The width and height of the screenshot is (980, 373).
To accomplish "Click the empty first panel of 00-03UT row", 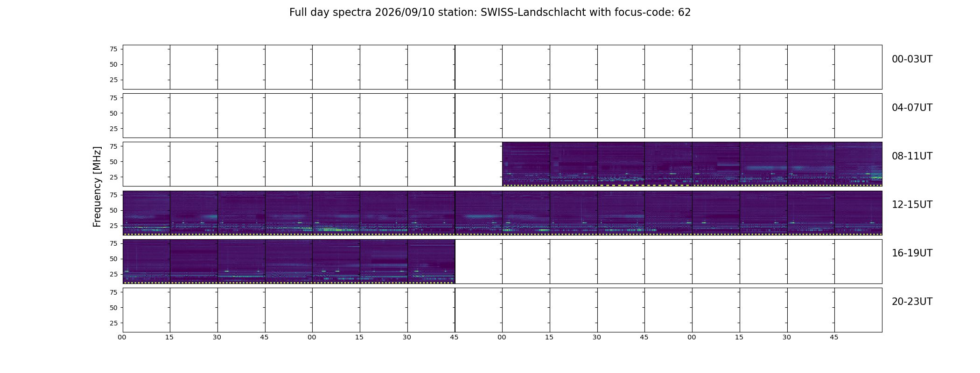I will click(x=146, y=67).
